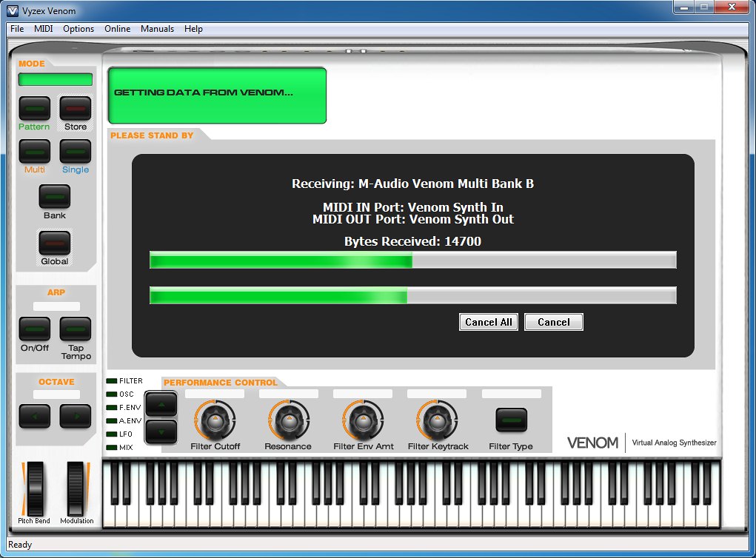Click the Cancel All button
Viewport: 756px width, 558px height.
coord(489,322)
